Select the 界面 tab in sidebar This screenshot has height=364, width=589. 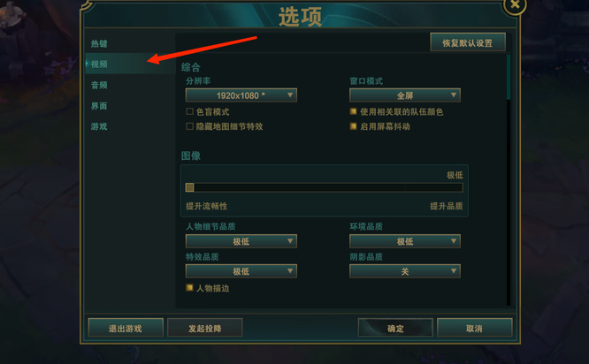(99, 106)
